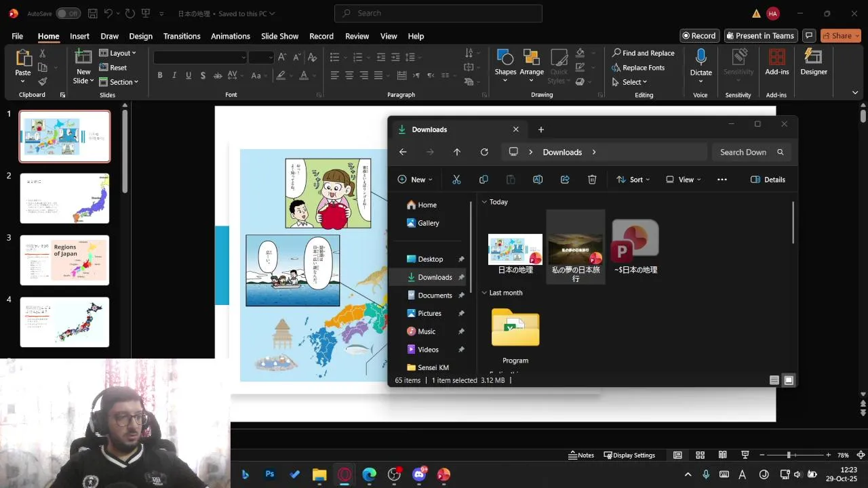Go up one folder level in Explorer

(x=457, y=152)
